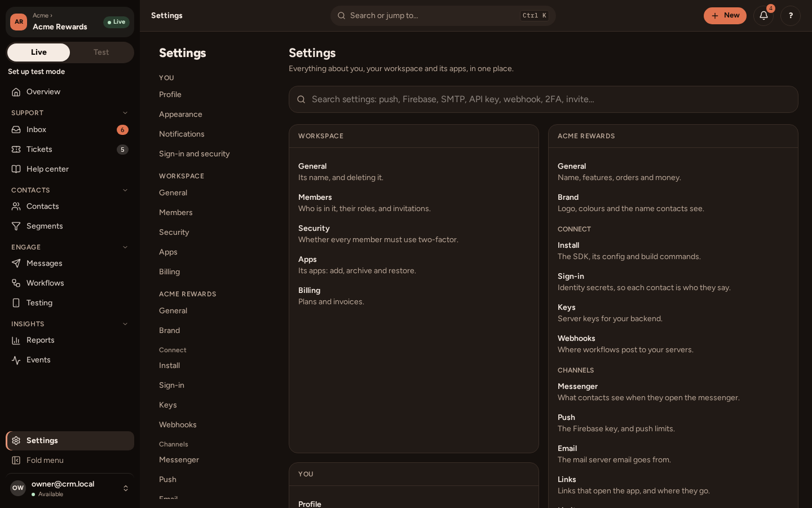The height and width of the screenshot is (508, 812).
Task: Switch to Test mode
Action: pyautogui.click(x=101, y=52)
